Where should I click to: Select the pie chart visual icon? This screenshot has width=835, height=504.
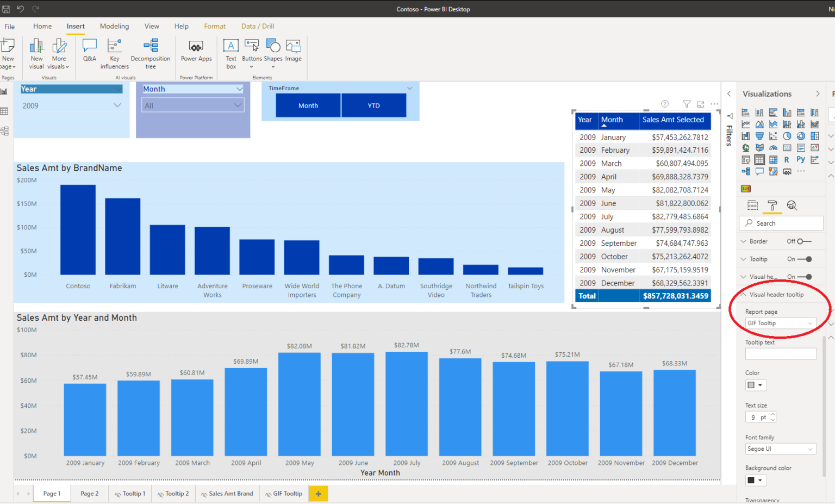pyautogui.click(x=787, y=136)
